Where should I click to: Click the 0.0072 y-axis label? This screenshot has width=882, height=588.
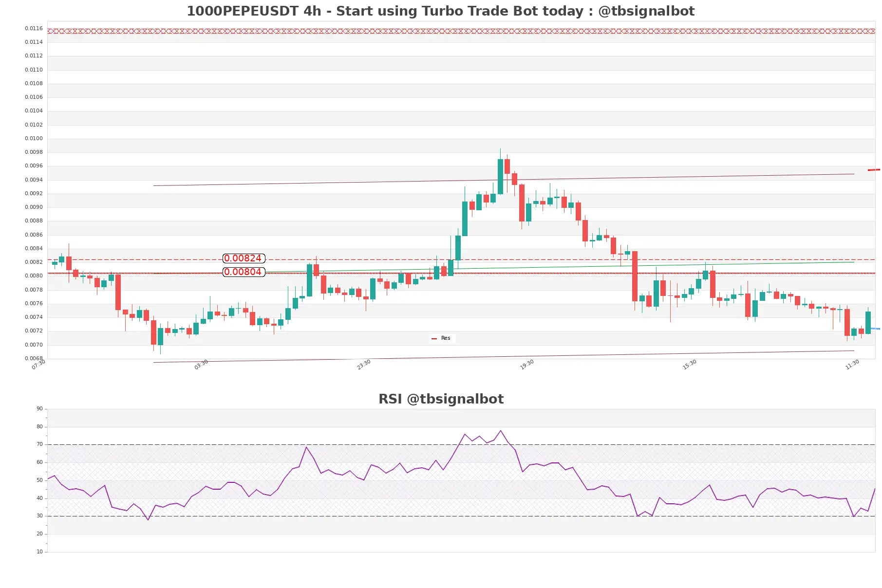click(x=34, y=331)
